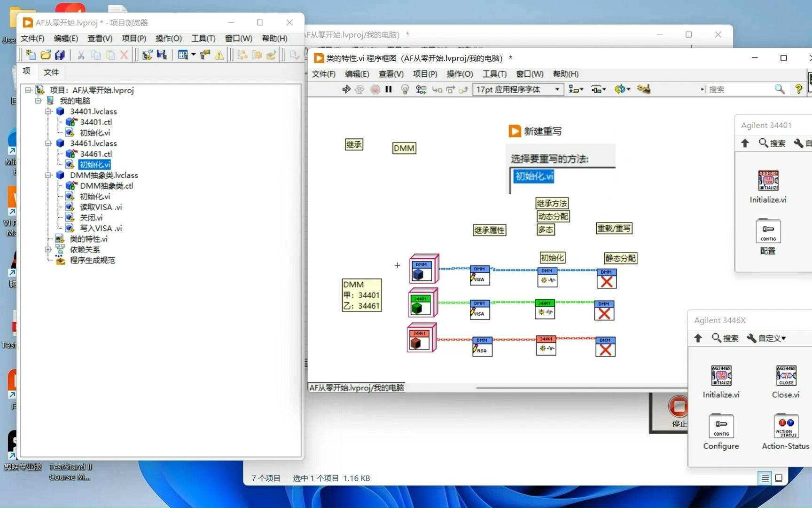Image resolution: width=812 pixels, height=508 pixels.
Task: Select 类的特性.vi in the project tree
Action: [x=88, y=239]
